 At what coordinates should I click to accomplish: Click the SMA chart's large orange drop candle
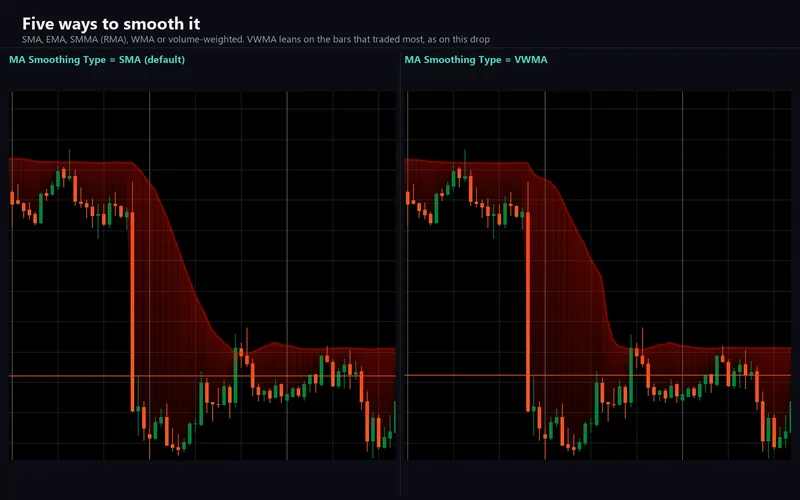coord(133,311)
